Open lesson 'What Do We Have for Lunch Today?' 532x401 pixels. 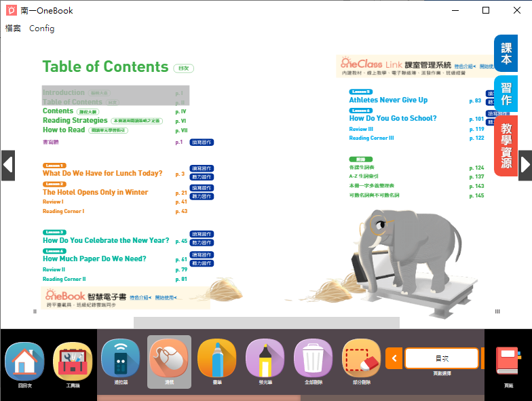point(102,174)
